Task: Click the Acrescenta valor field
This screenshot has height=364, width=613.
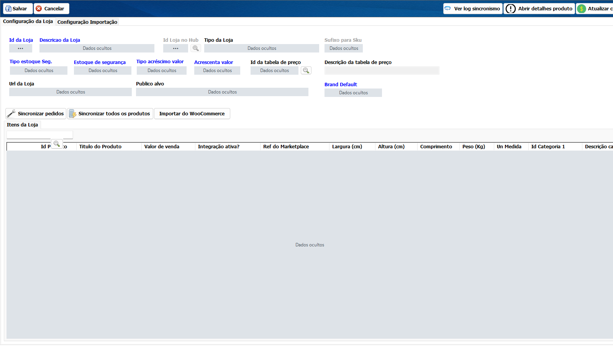Action: [x=217, y=71]
